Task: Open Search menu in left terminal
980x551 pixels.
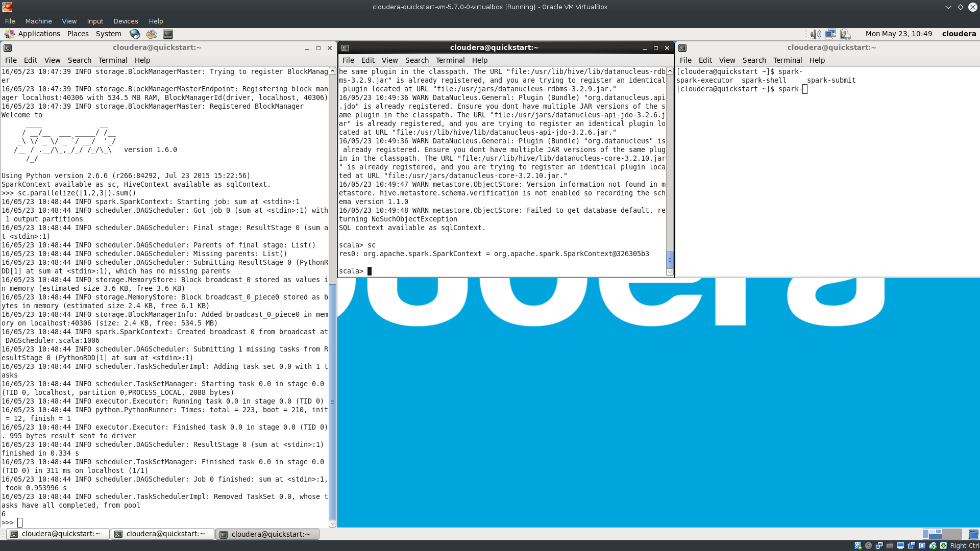Action: click(79, 60)
